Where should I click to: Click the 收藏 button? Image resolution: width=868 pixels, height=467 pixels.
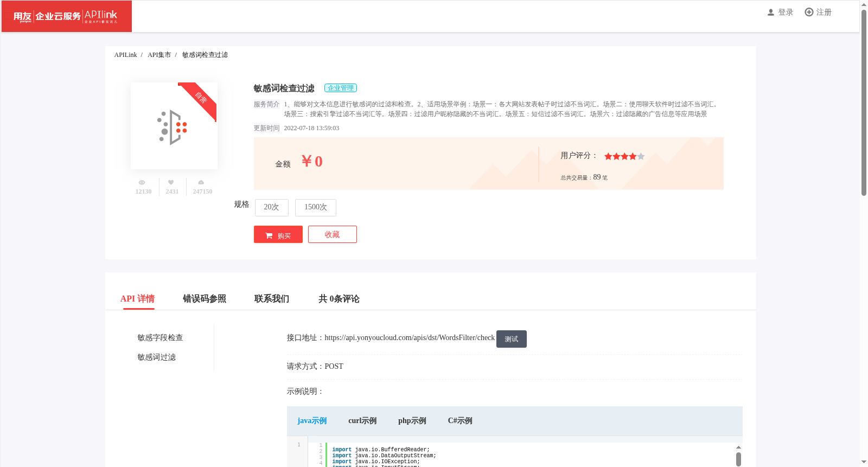(x=333, y=234)
